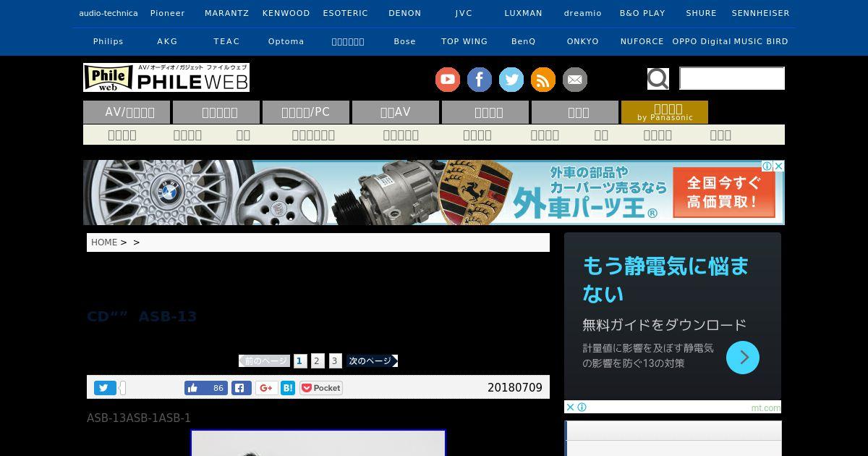Open the Twitter icon in header

(511, 80)
